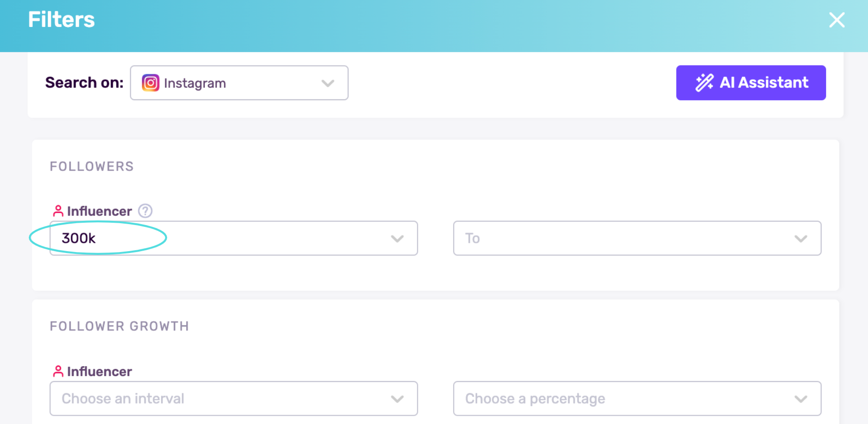The width and height of the screenshot is (868, 424).
Task: Click person icon under FOLLOWERS heading
Action: point(58,211)
